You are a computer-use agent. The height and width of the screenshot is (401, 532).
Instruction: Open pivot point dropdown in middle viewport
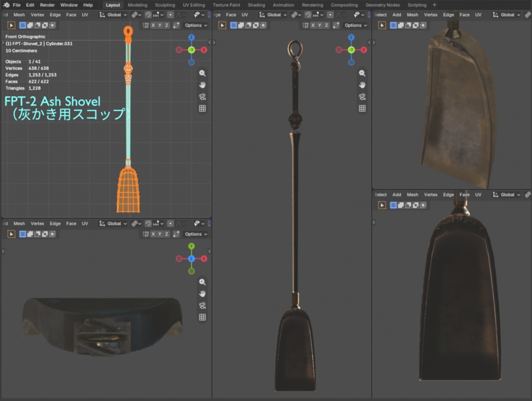[296, 15]
